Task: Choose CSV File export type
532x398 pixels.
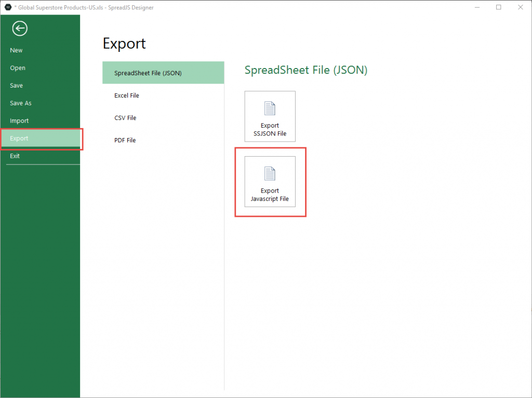Action: coord(163,118)
